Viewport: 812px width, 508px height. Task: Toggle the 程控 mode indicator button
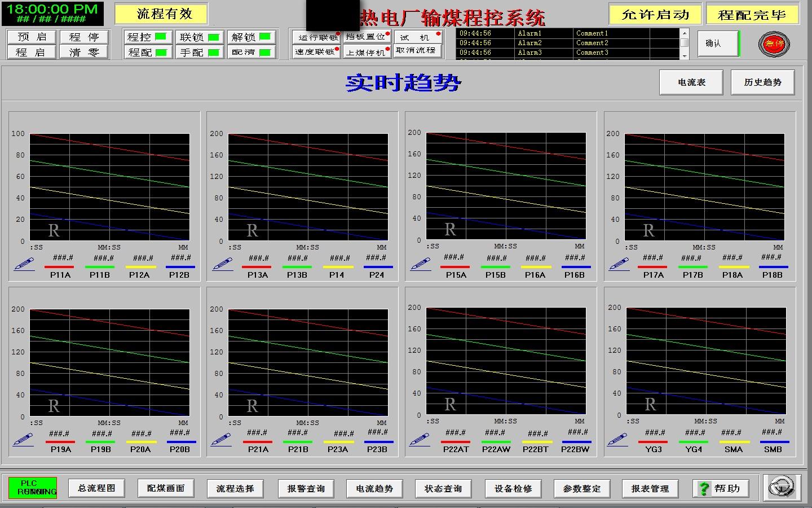coord(148,37)
